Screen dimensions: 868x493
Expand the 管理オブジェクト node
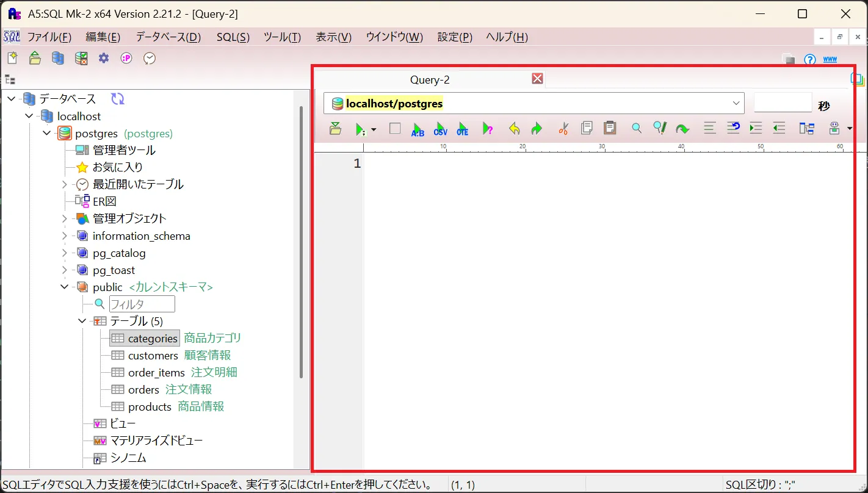(65, 218)
